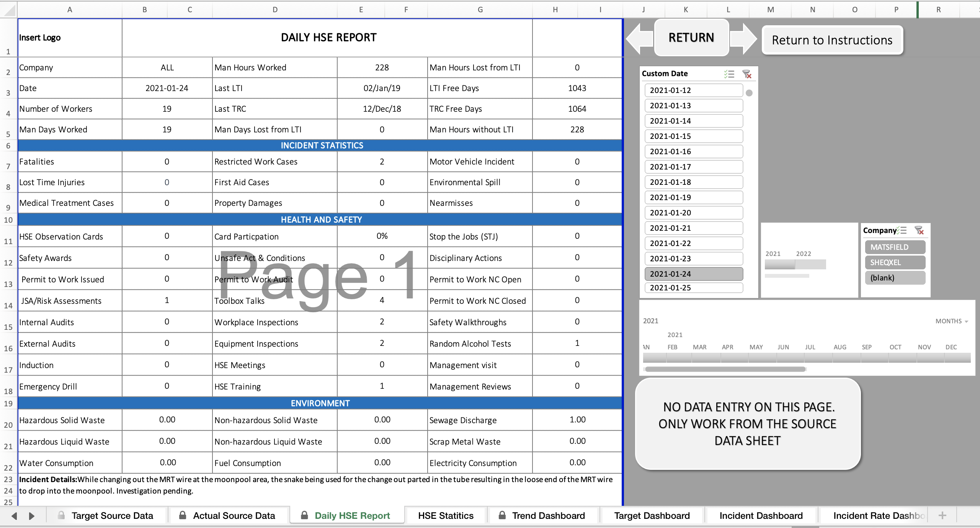The height and width of the screenshot is (528, 980).
Task: Click the 2021-01-16 date button in slicer
Action: point(694,152)
